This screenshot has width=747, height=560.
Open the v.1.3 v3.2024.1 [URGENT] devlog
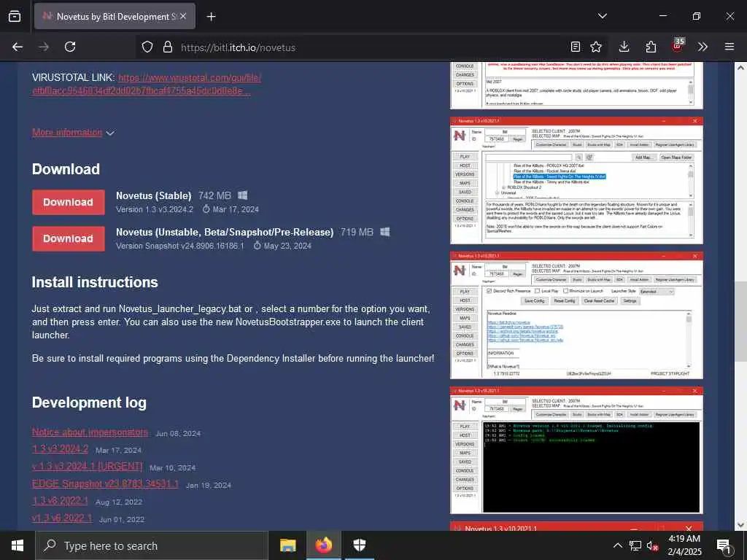[x=88, y=467]
